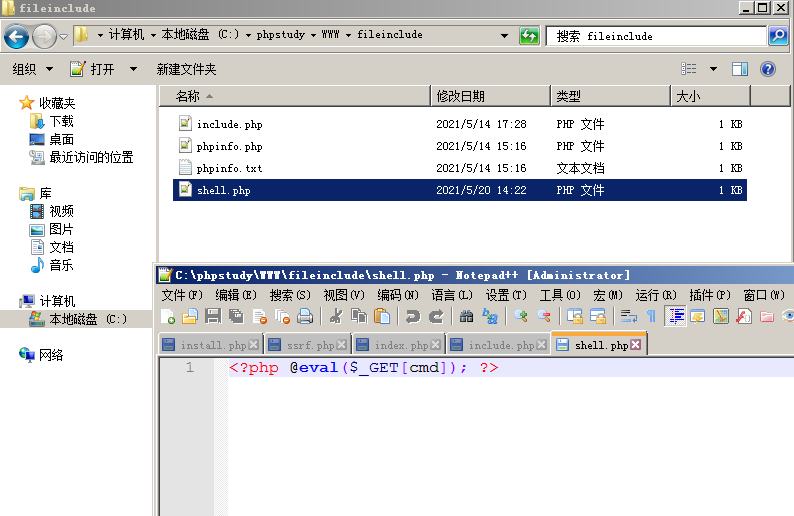Switch to the ssrf.php tab

308,345
